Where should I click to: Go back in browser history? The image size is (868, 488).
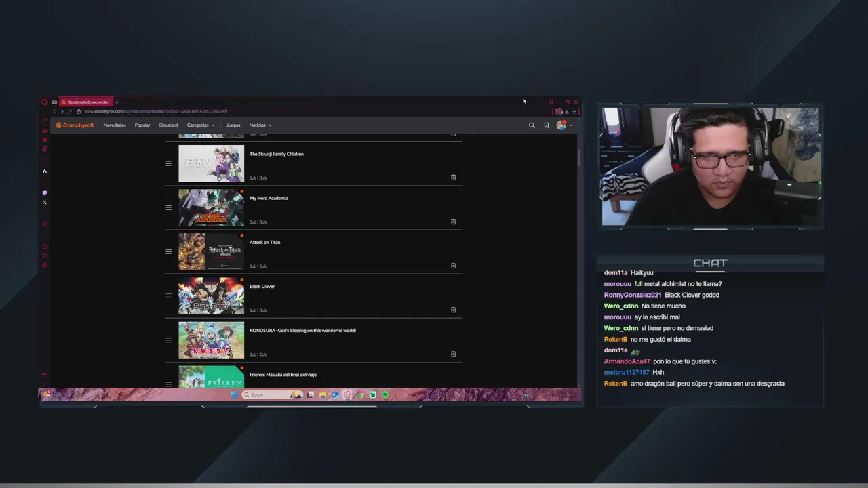pyautogui.click(x=55, y=111)
